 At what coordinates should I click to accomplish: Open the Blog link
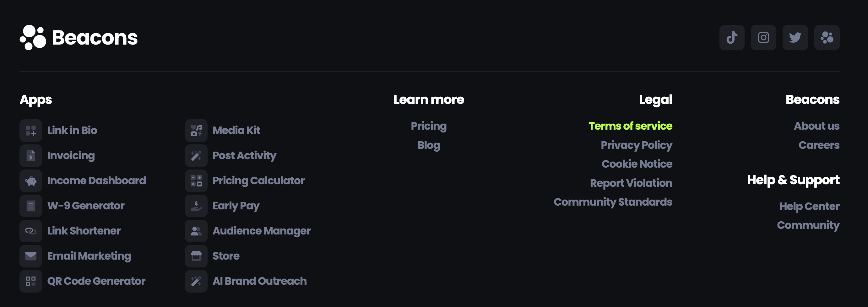point(429,145)
